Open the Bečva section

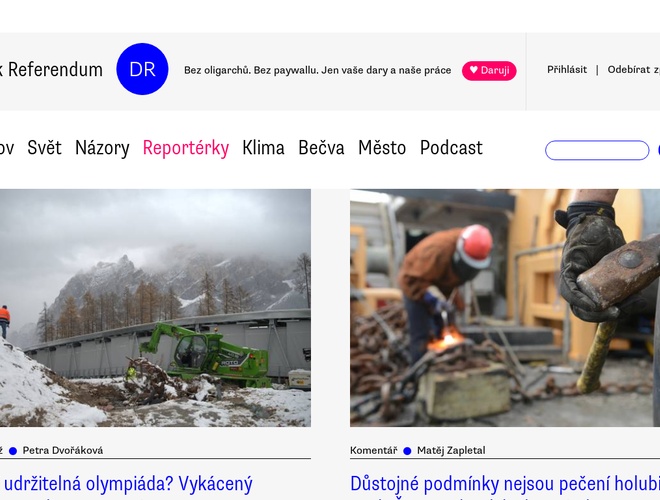point(321,148)
